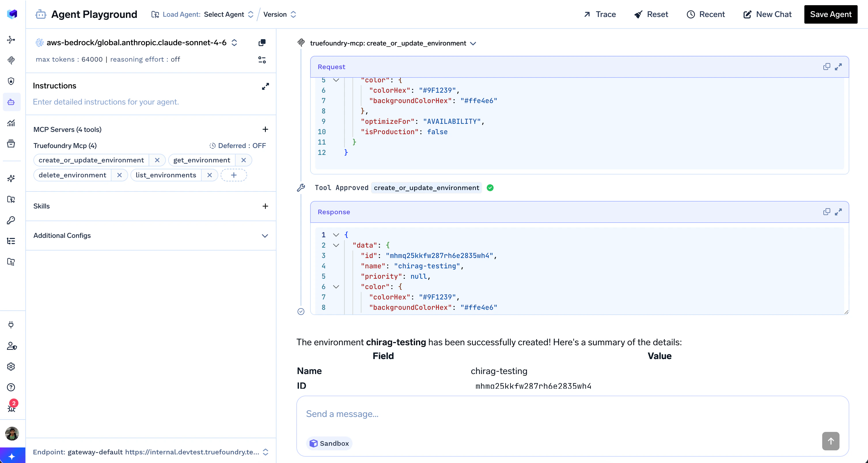This screenshot has width=868, height=463.
Task: Focus the Instructions text field
Action: tap(151, 102)
